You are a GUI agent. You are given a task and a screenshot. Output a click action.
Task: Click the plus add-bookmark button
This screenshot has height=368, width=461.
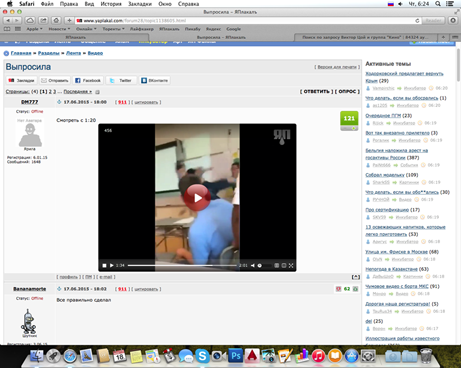(x=69, y=21)
